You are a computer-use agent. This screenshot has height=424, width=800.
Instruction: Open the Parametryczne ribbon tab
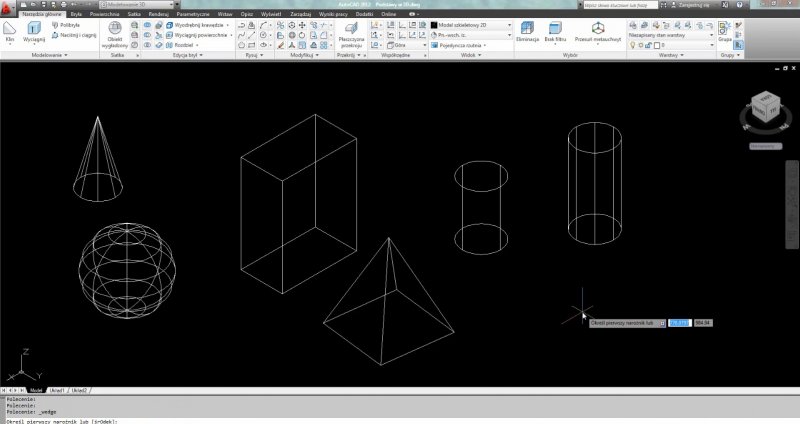click(x=192, y=15)
